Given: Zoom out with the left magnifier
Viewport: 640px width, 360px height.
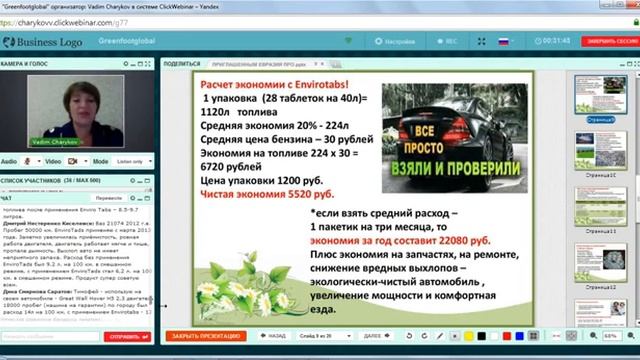Looking at the screenshot, I should click(x=593, y=336).
